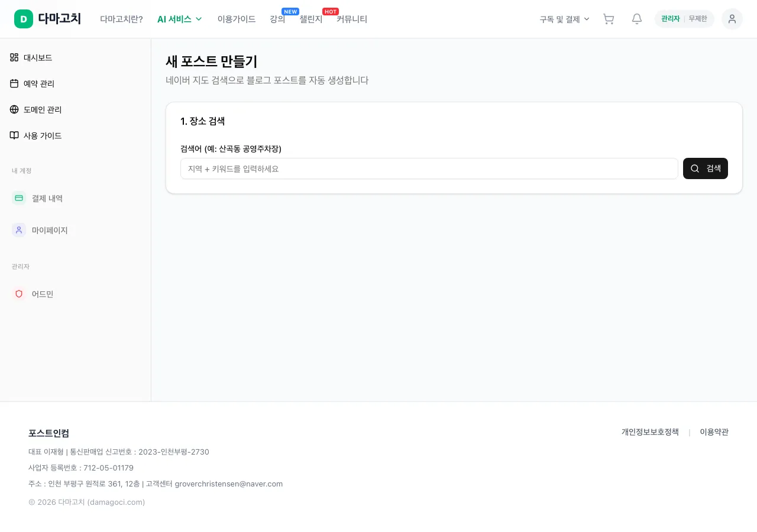The image size is (757, 532).
Task: Open the 커뮤니티 menu item
Action: (352, 19)
